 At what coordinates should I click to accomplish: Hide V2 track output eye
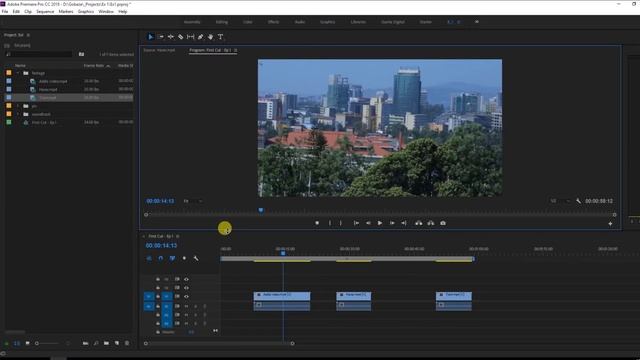187,288
